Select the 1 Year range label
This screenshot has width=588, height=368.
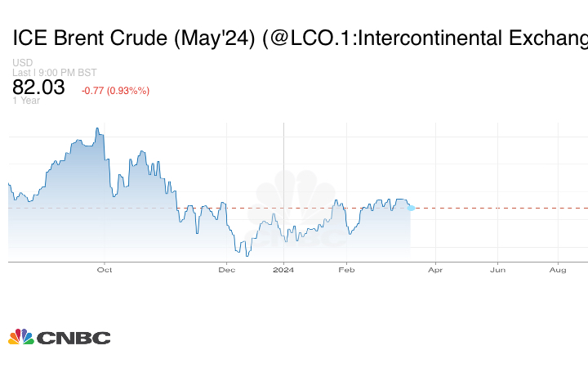pos(25,101)
